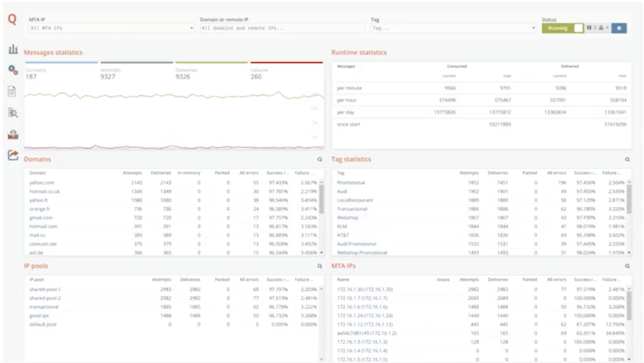
Task: Open the gears configuration sidebar icon
Action: pyautogui.click(x=13, y=70)
